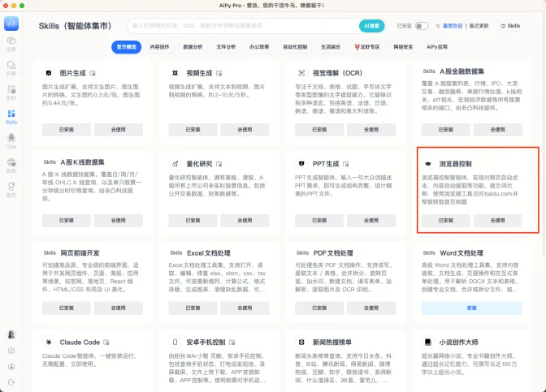This screenshot has height=392, width=546.
Task: Switch to the 文件分析 tab
Action: coord(226,47)
